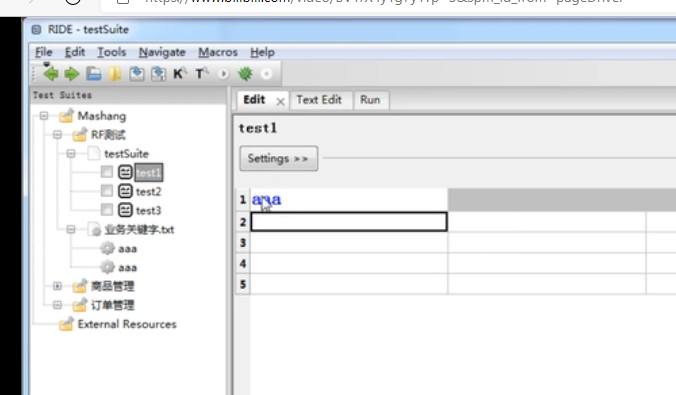Open the Macros menu

[218, 52]
